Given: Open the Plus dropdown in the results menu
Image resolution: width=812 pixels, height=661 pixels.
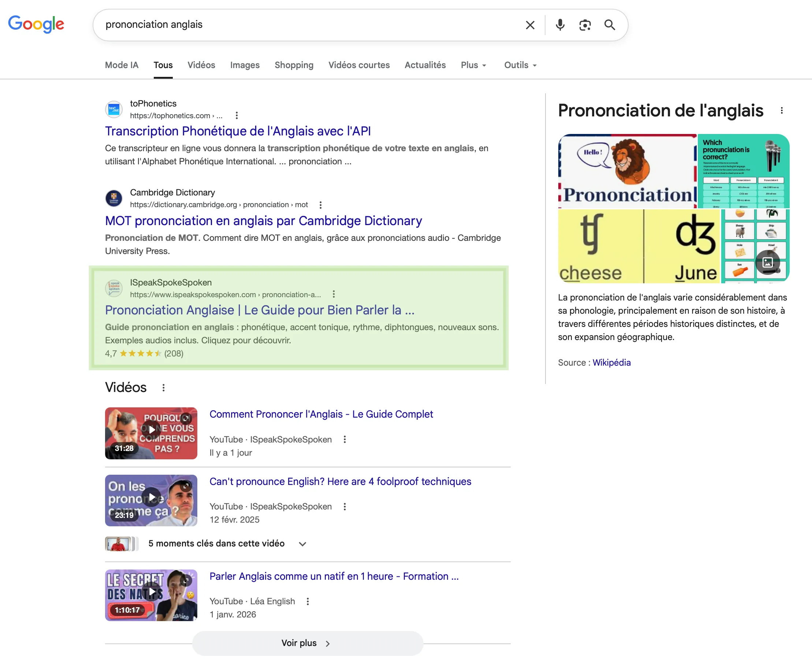Looking at the screenshot, I should pos(473,65).
